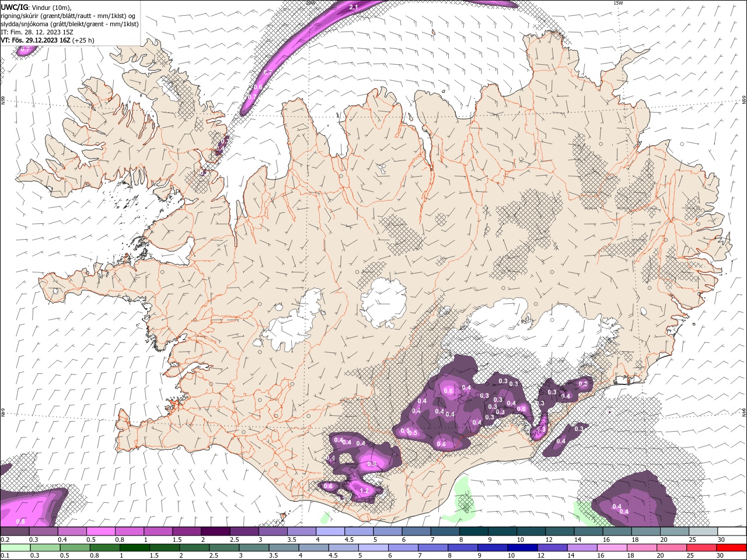The image size is (747, 560).
Task: Click the '30' label of the lower legend row
Action: [x=721, y=556]
